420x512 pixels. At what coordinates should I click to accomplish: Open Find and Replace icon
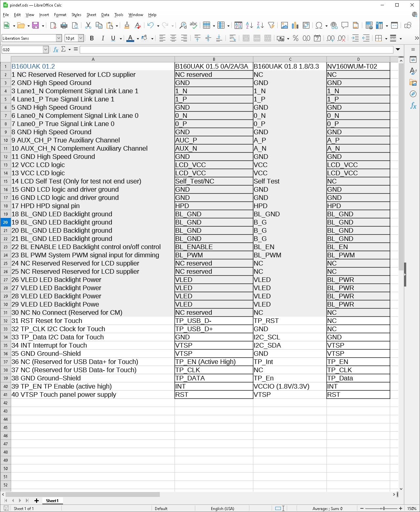tap(183, 26)
